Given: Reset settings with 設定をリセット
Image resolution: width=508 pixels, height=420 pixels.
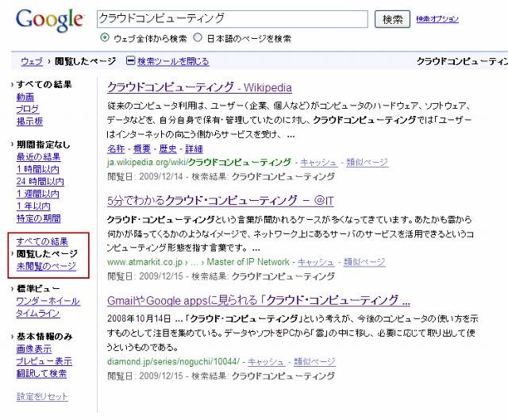Looking at the screenshot, I should 42,397.
